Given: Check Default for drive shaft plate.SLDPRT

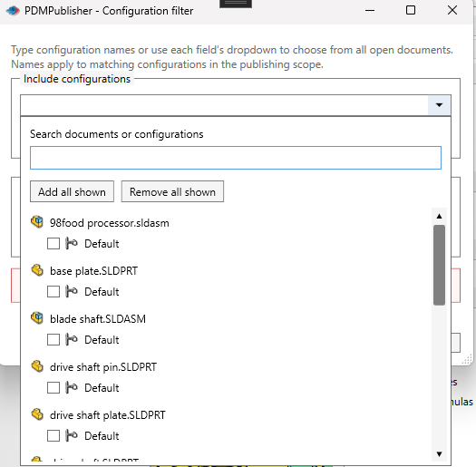Looking at the screenshot, I should pyautogui.click(x=53, y=435).
